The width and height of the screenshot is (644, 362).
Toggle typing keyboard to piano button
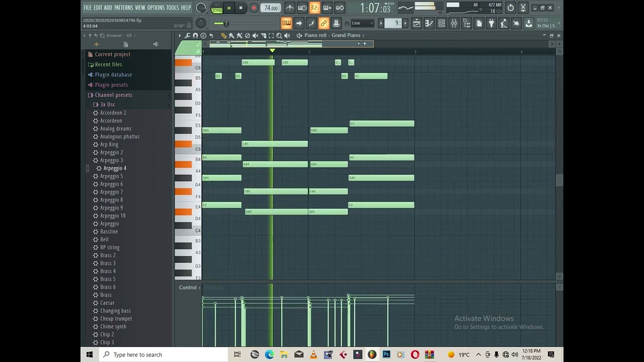click(x=286, y=23)
